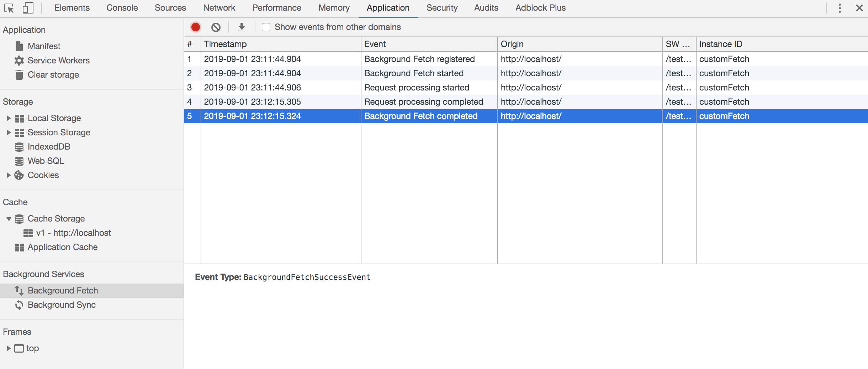Switch to the Elements tab
This screenshot has width=868, height=369.
coord(72,8)
